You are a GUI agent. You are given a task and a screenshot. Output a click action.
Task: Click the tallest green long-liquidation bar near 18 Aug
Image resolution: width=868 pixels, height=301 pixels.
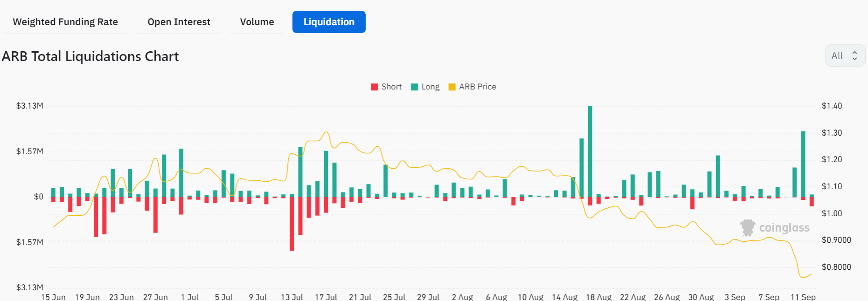tap(590, 152)
